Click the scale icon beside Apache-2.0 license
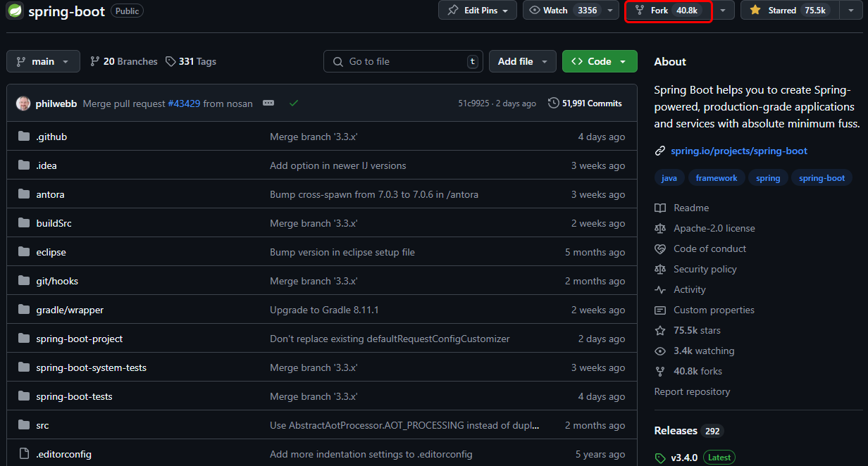The height and width of the screenshot is (466, 868). (x=660, y=228)
